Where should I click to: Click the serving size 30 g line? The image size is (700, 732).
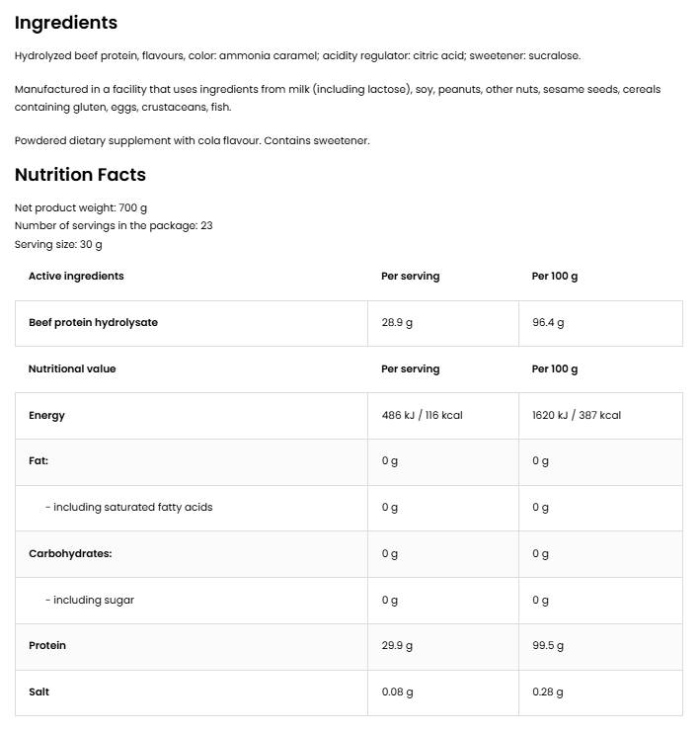(58, 244)
